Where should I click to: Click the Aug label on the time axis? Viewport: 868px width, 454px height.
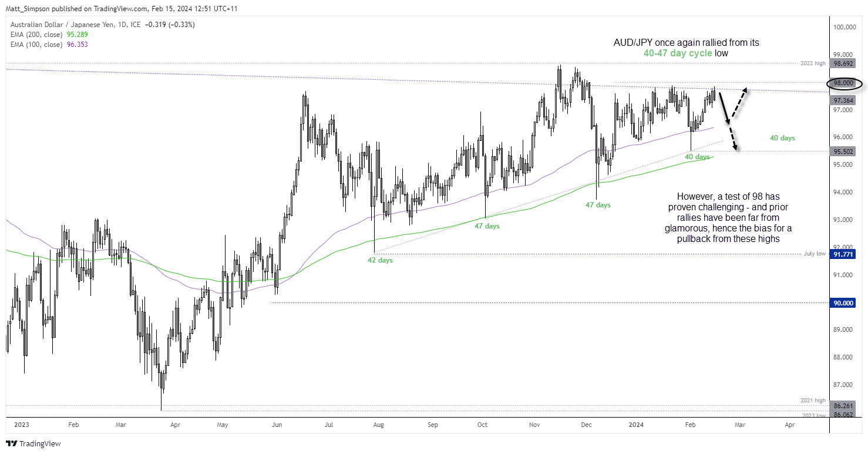[x=379, y=424]
